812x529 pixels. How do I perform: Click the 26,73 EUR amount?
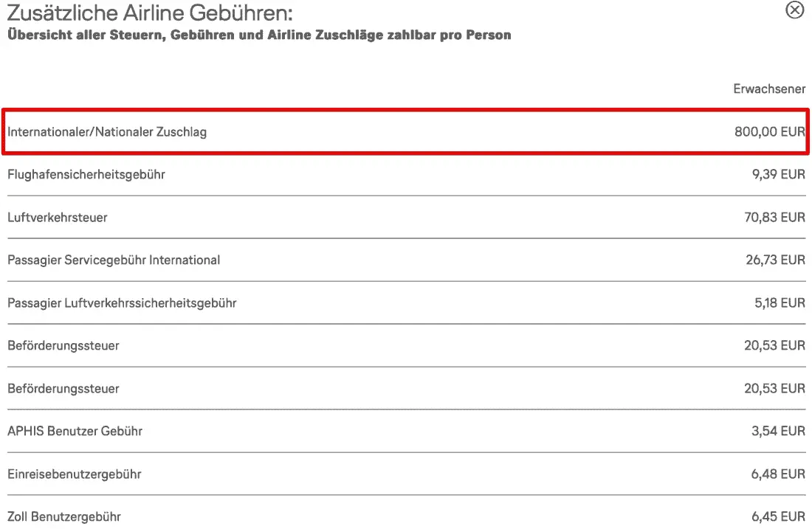click(775, 260)
